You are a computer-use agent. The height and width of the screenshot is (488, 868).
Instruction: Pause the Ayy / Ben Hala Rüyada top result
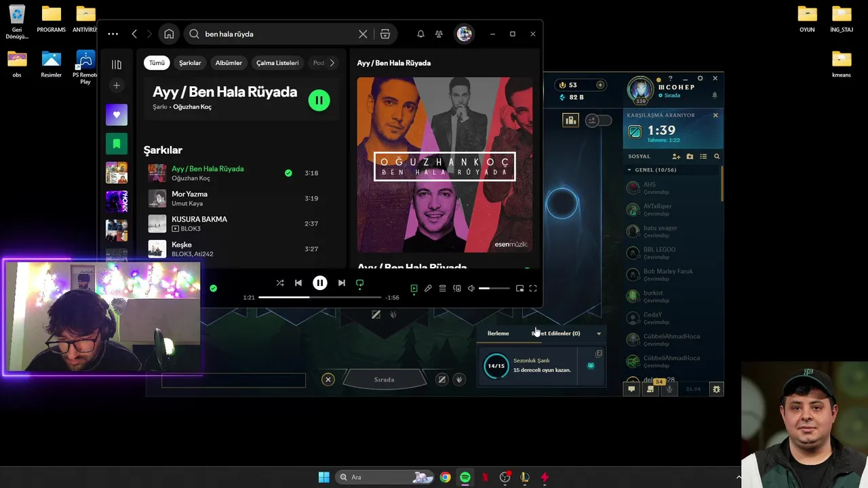(x=319, y=100)
